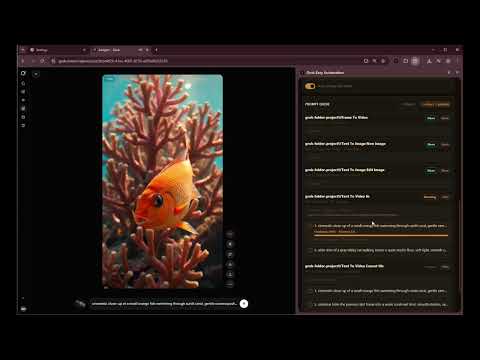Start the Text To Image Edit Image queue
The image size is (480, 360).
tap(431, 171)
